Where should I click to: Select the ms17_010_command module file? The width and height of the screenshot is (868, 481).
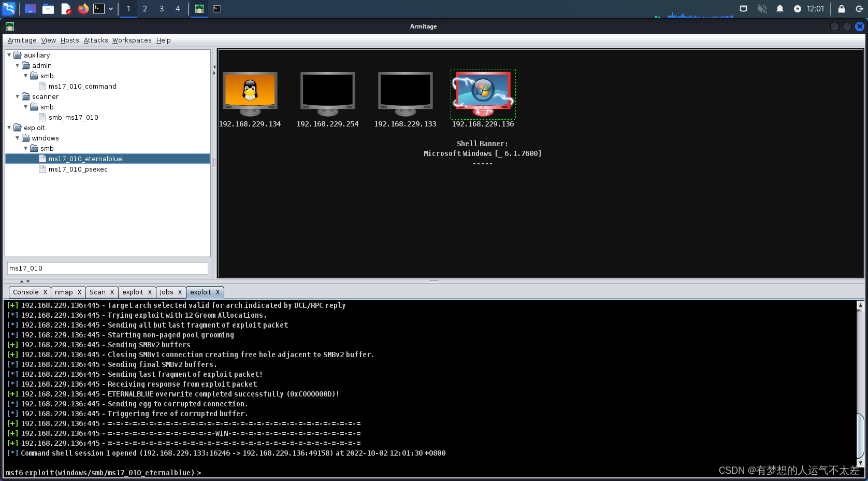tap(82, 87)
